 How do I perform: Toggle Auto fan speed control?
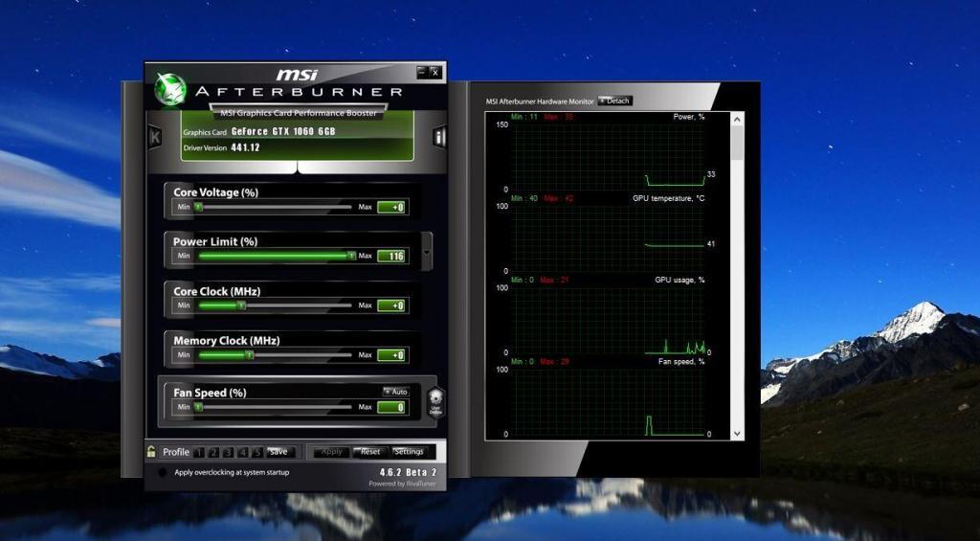[x=395, y=392]
